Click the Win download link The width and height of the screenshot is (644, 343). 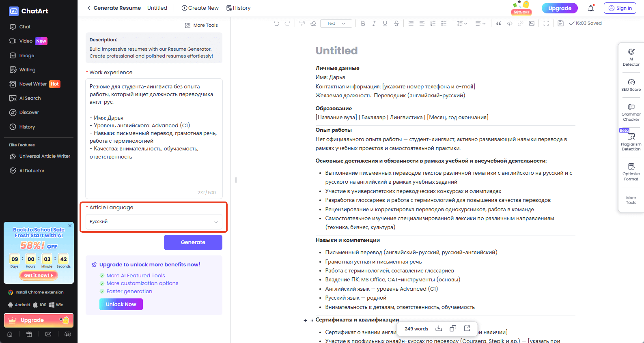point(56,305)
